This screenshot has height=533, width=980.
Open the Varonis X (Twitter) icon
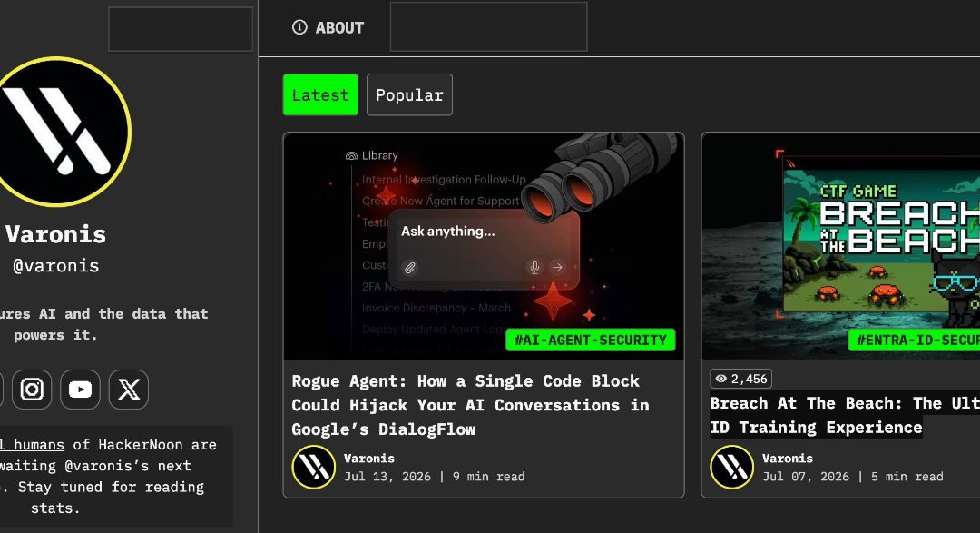(x=129, y=390)
